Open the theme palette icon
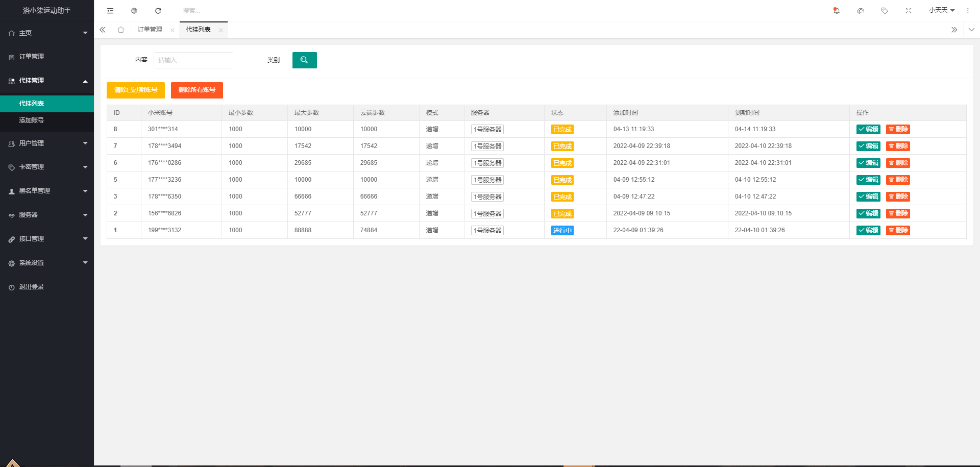980x467 pixels. click(861, 11)
